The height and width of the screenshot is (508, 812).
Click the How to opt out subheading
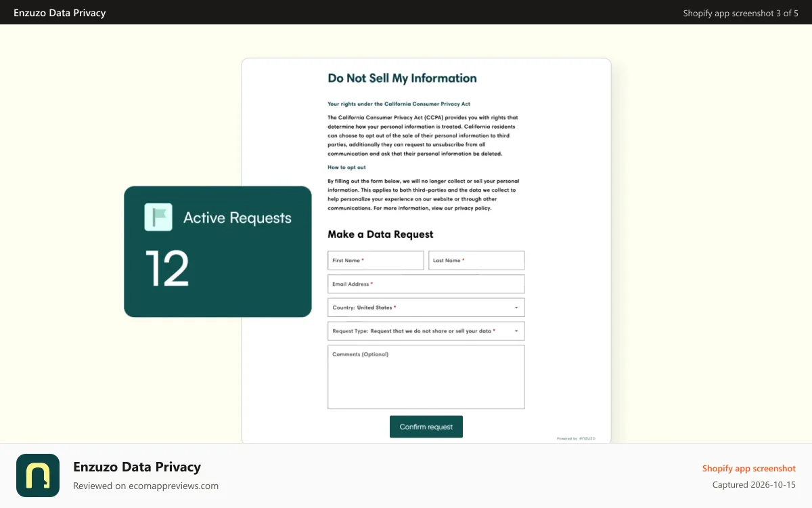[346, 167]
